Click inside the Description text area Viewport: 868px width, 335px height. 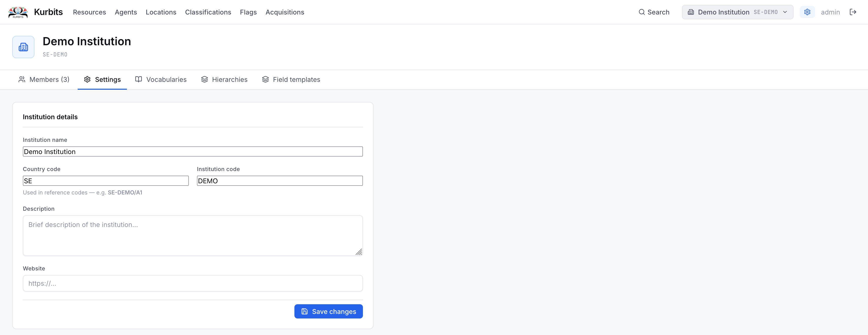click(x=193, y=235)
